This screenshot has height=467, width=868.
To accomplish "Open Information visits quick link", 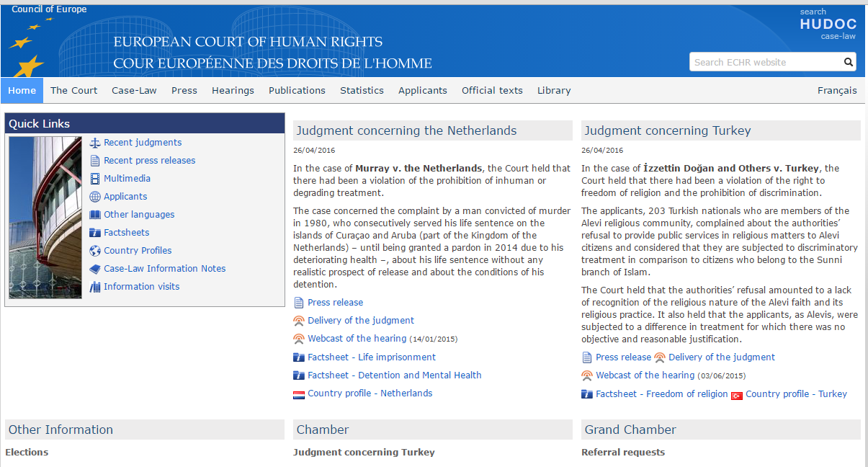I will click(x=142, y=287).
